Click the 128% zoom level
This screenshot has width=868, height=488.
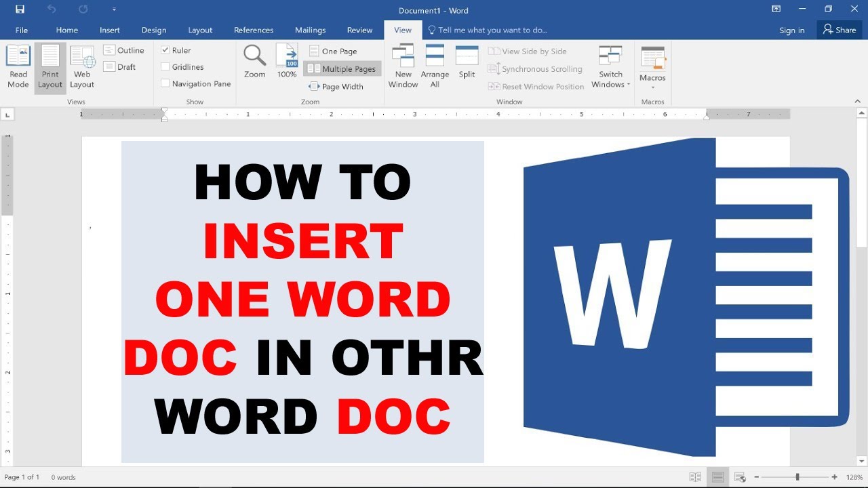[x=853, y=477]
